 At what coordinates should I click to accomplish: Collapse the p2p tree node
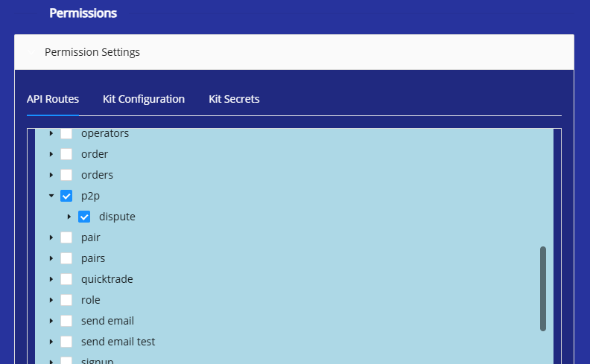(x=51, y=196)
